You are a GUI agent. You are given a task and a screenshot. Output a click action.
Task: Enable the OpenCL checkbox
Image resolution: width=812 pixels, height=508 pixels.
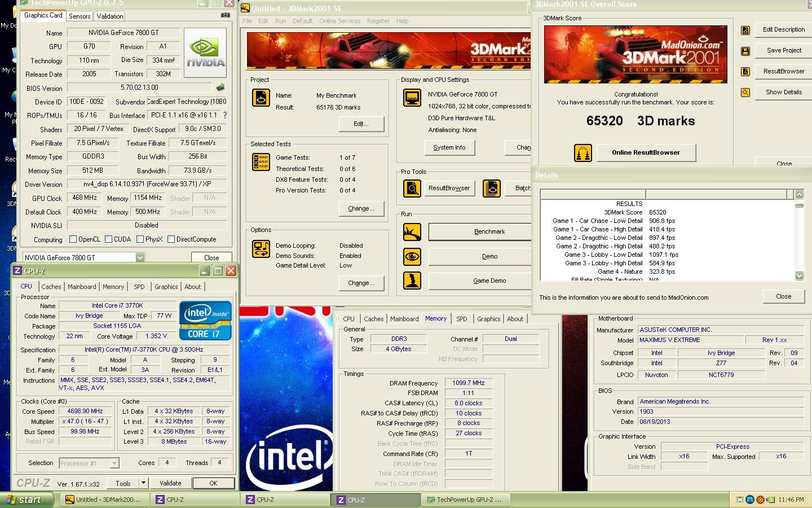[x=73, y=239]
